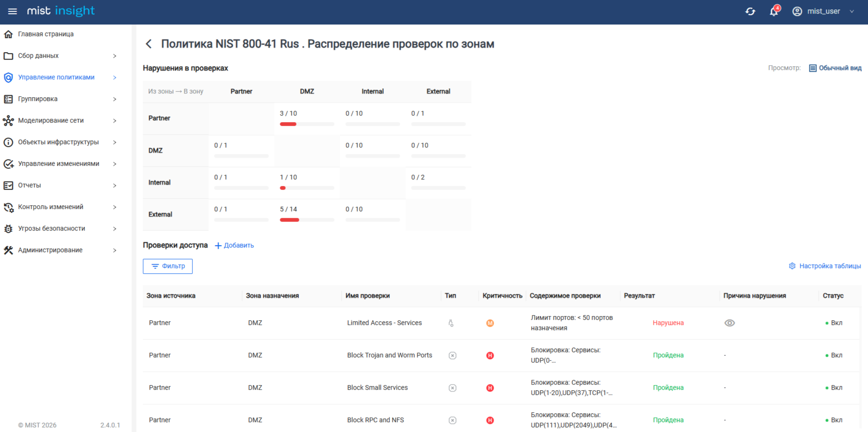Image resolution: width=868 pixels, height=432 pixels.
Task: Click the Сбор данных folder icon
Action: 8,56
